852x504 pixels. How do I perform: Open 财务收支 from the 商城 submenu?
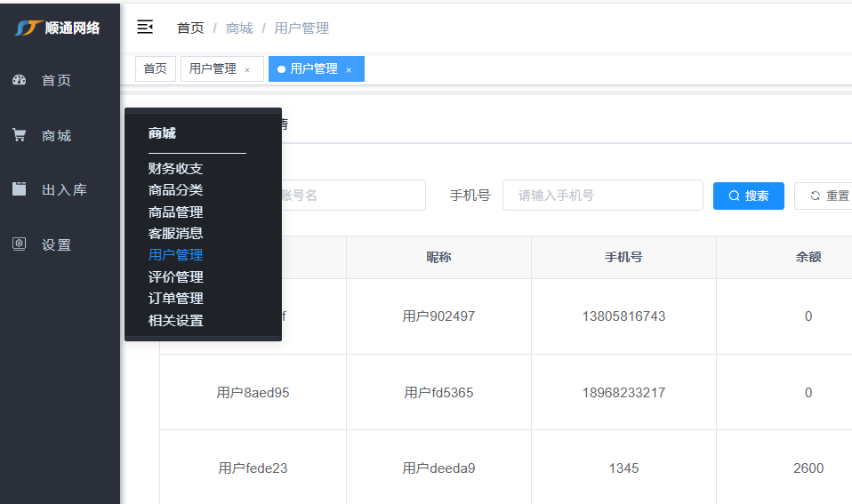point(175,168)
